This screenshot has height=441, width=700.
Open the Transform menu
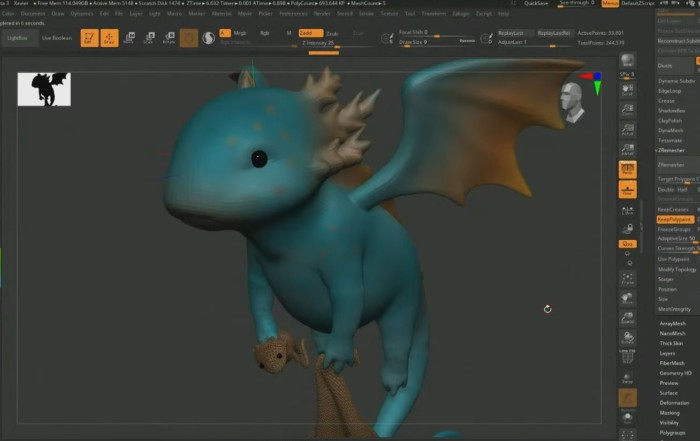(433, 13)
